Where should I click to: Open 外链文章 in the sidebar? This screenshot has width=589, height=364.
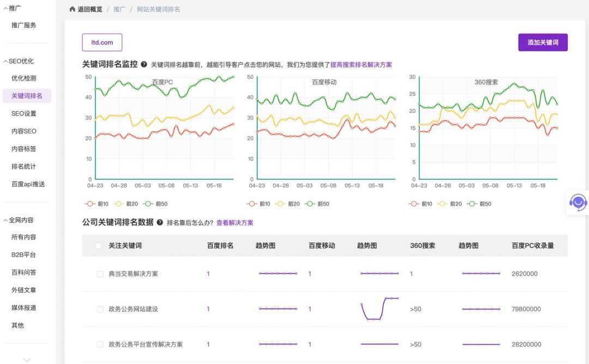click(x=23, y=290)
